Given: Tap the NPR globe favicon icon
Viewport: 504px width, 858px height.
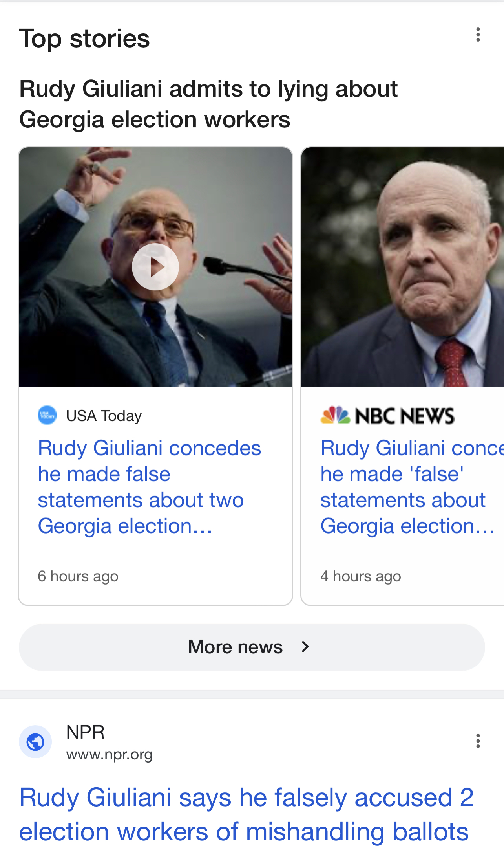Looking at the screenshot, I should tap(35, 742).
